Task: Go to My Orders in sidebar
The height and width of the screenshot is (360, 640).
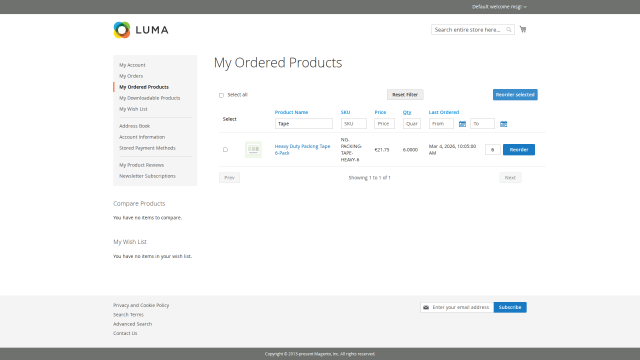Action: click(x=131, y=76)
